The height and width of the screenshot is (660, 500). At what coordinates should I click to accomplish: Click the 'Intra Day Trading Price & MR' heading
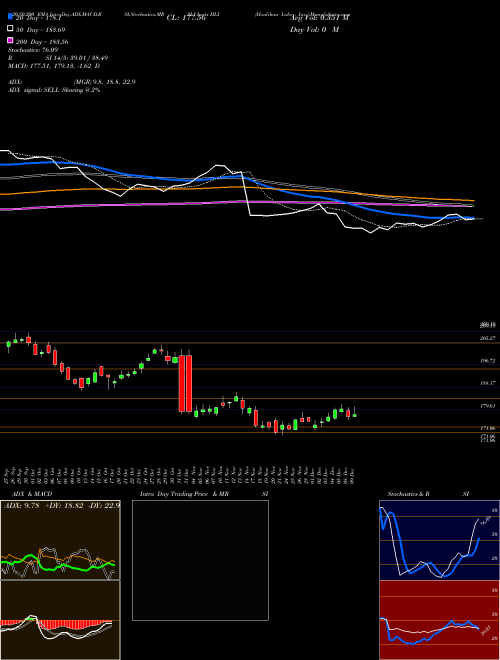coord(184,494)
